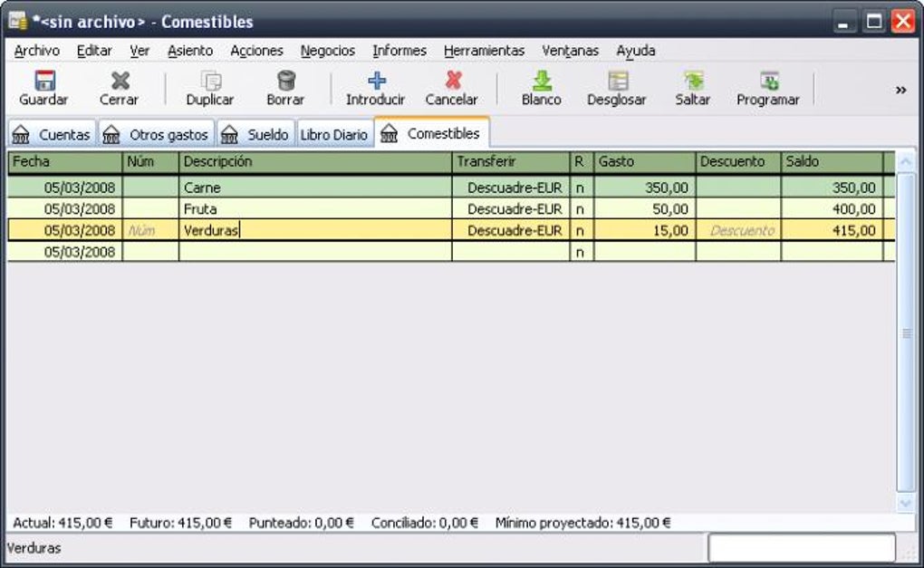Click the register vertical scrollbar track

pos(906,332)
